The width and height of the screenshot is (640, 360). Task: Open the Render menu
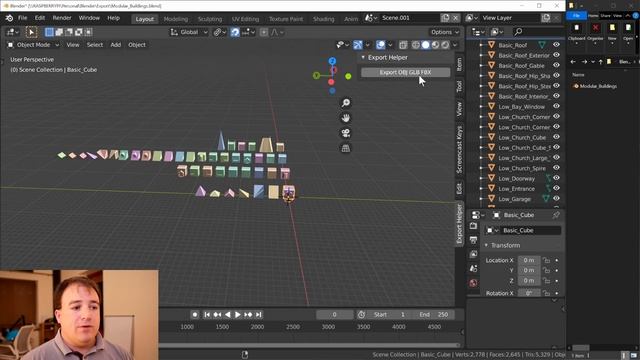(x=62, y=18)
